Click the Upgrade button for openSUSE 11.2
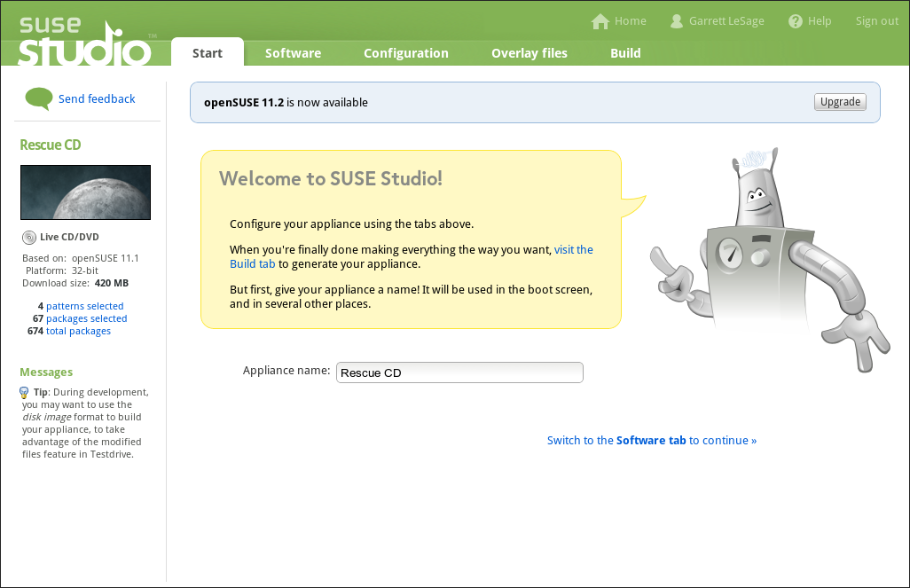The width and height of the screenshot is (910, 588). click(x=840, y=102)
